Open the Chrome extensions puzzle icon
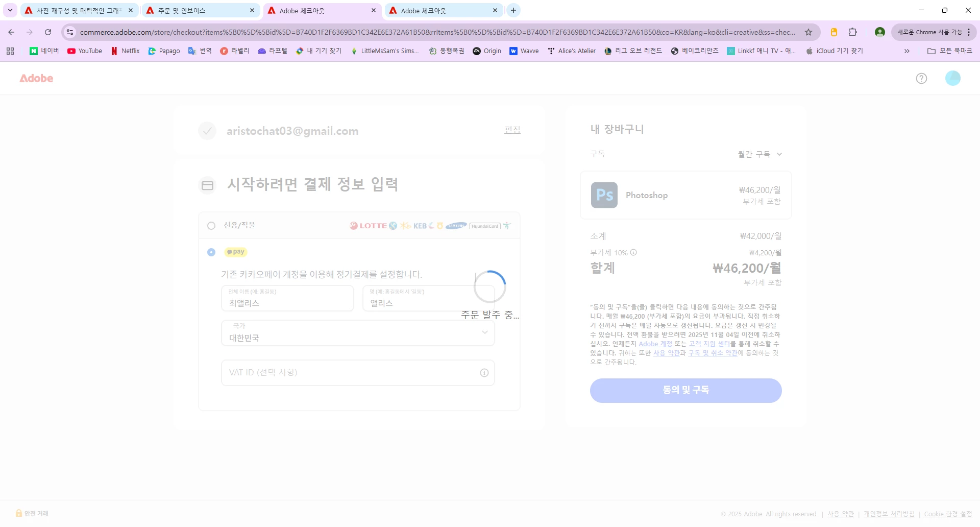 tap(852, 32)
